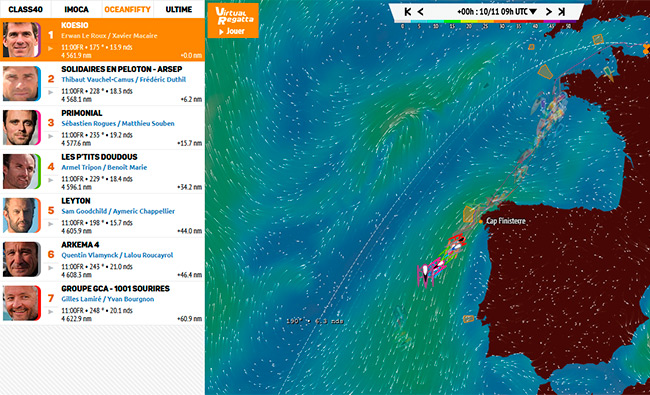The image size is (650, 395).
Task: Expand Koesio row play arrow
Action: 51,48
